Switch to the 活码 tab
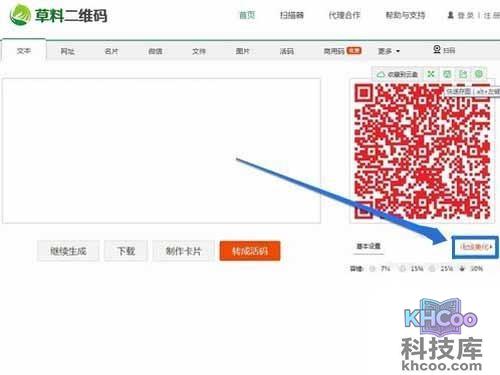The height and width of the screenshot is (375, 500). pos(287,51)
